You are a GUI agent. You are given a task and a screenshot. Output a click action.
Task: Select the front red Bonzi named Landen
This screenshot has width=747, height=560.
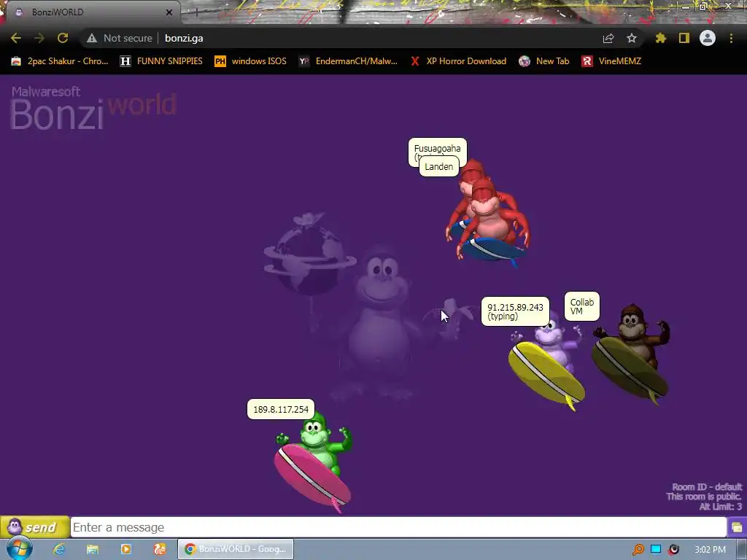(x=492, y=224)
